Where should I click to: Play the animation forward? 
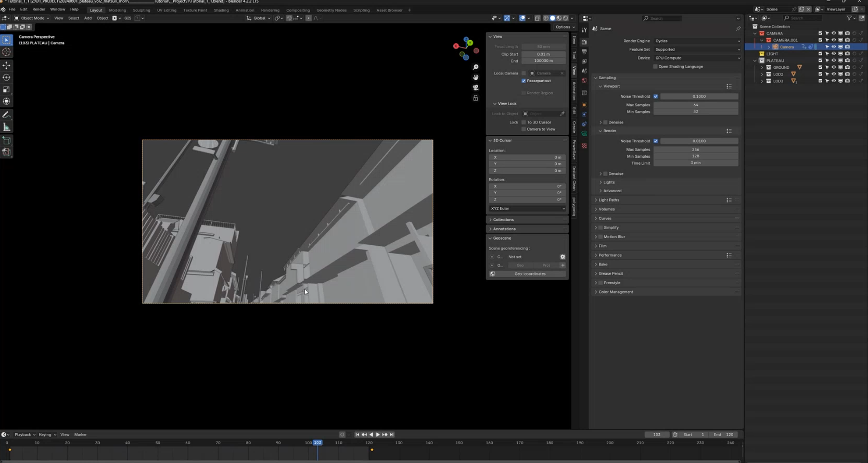tap(378, 434)
